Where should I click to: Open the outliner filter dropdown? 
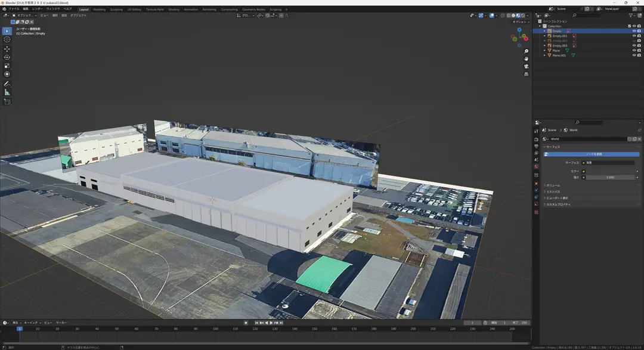631,16
